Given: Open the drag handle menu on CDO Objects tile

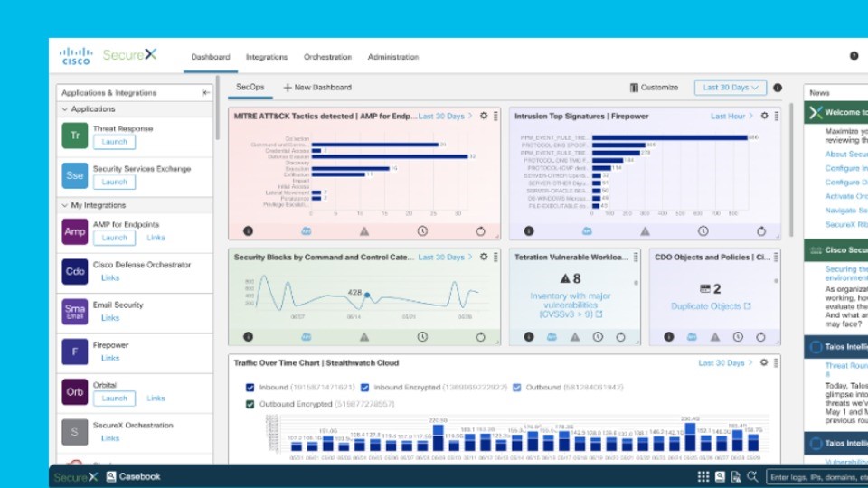Looking at the screenshot, I should pyautogui.click(x=776, y=258).
